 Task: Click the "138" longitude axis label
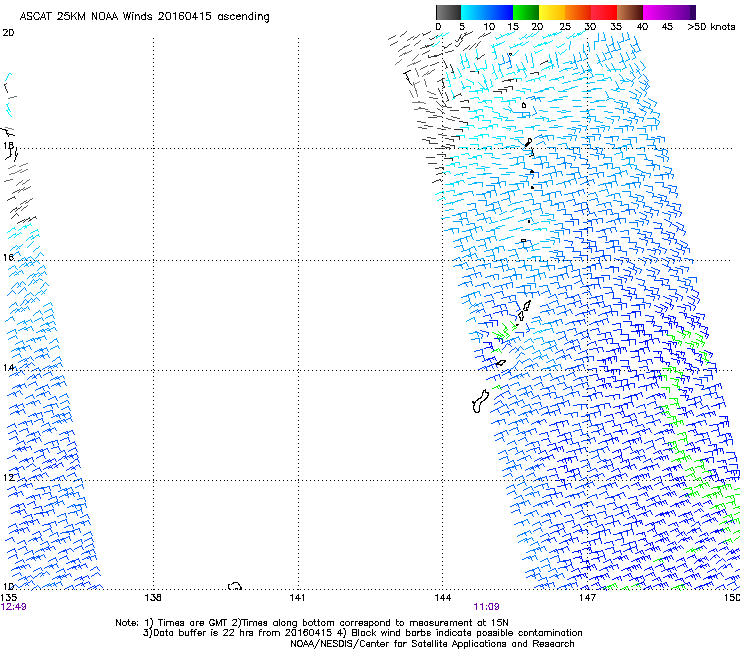click(153, 598)
